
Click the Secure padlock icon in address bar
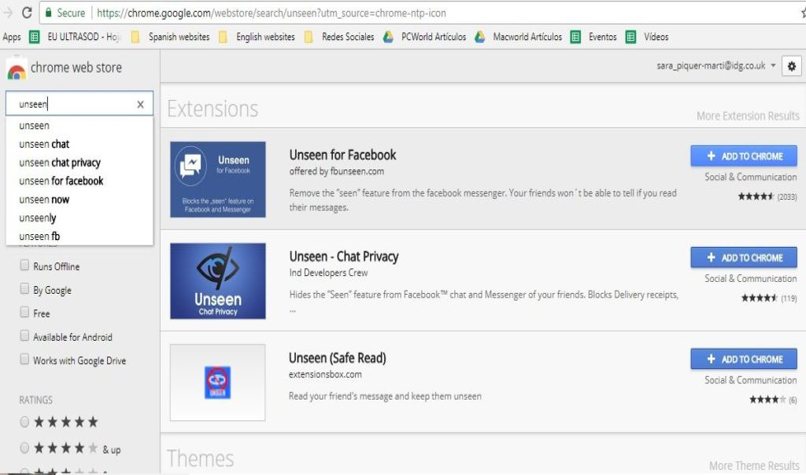[x=47, y=13]
